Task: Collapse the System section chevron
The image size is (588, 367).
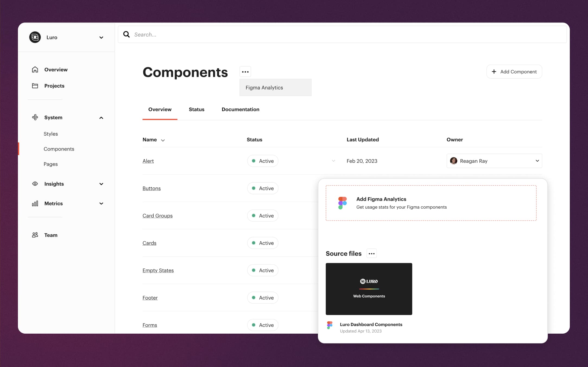Action: tap(101, 118)
